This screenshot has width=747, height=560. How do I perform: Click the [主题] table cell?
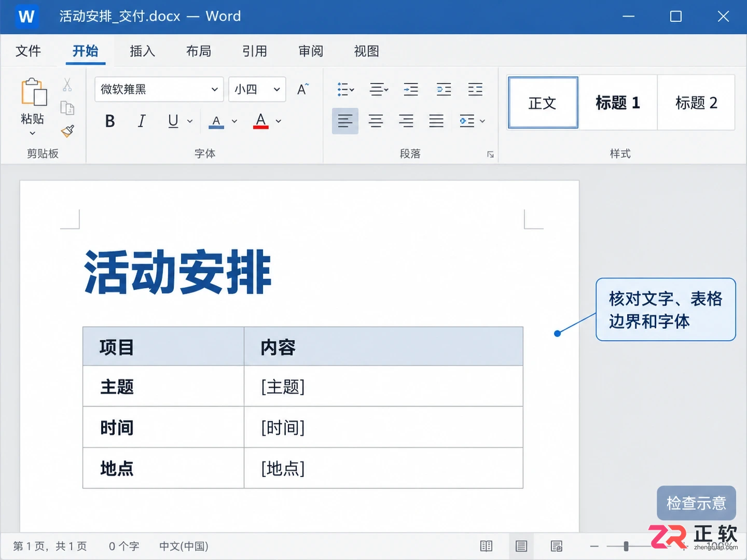point(383,386)
